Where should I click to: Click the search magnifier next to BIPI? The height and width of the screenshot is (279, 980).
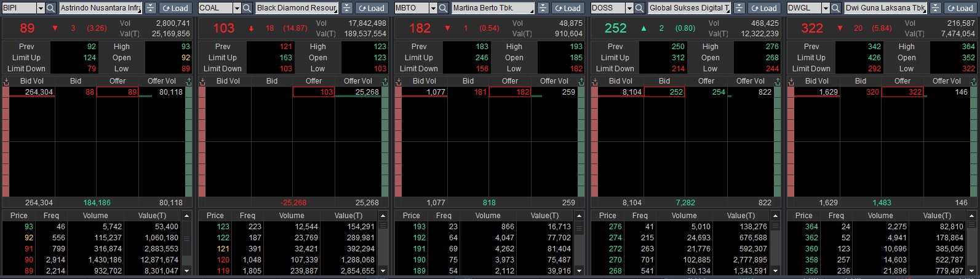pos(50,8)
